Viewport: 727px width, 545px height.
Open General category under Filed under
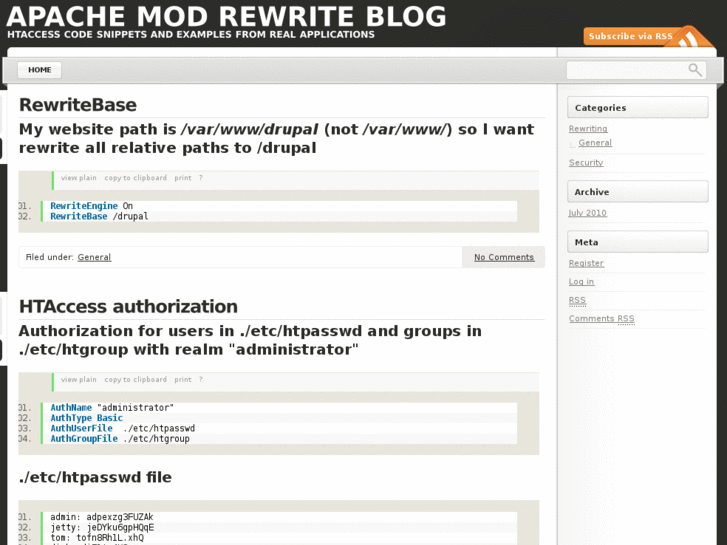(x=94, y=257)
